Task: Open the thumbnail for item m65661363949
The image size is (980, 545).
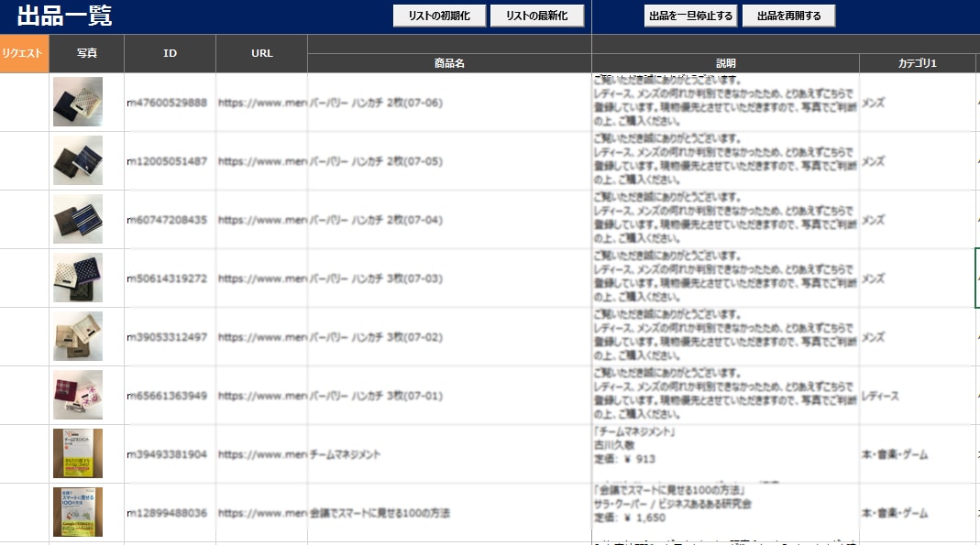Action: 78,395
